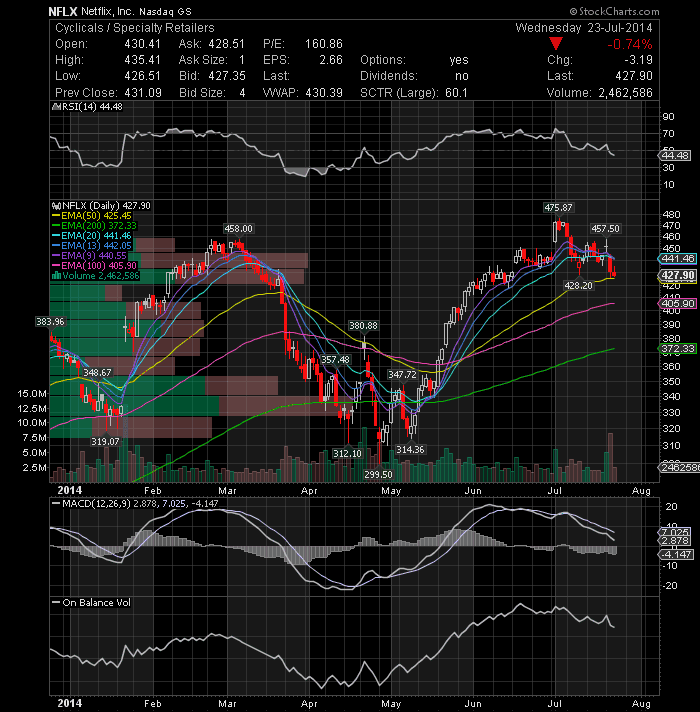
Task: Select 'May' label below the volume bars
Action: [391, 491]
